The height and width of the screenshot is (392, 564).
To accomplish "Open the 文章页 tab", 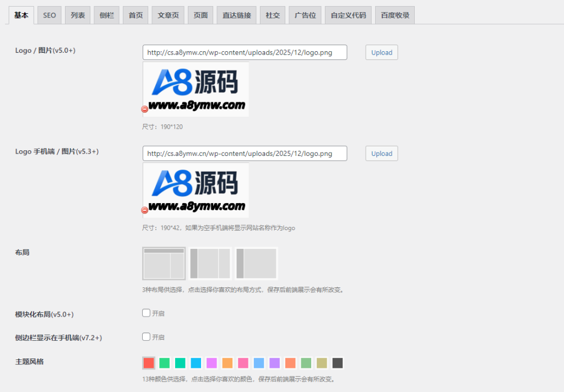I will pyautogui.click(x=167, y=15).
